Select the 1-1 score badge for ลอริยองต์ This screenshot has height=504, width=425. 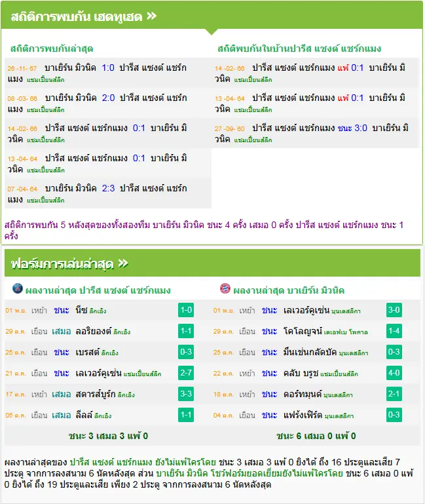pos(186,331)
